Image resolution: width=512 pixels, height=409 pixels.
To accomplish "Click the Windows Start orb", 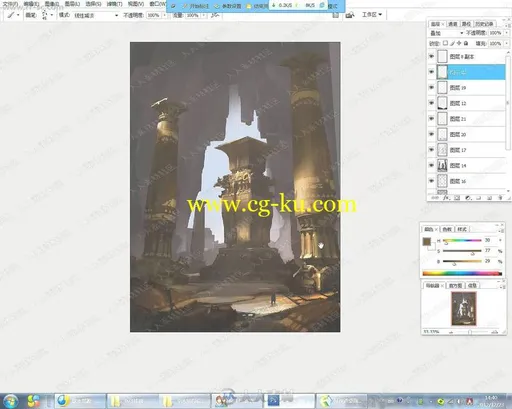I will (x=11, y=401).
